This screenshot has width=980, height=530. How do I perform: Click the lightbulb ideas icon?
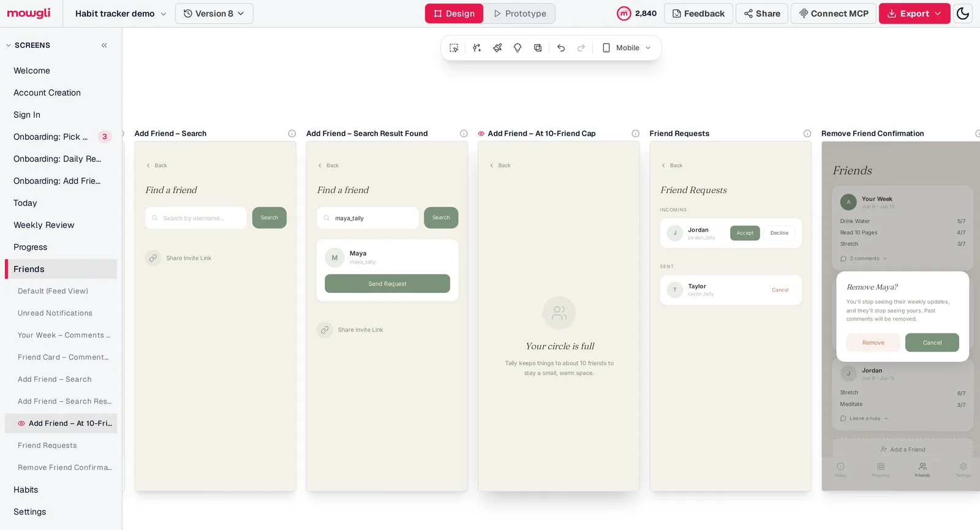(x=518, y=48)
